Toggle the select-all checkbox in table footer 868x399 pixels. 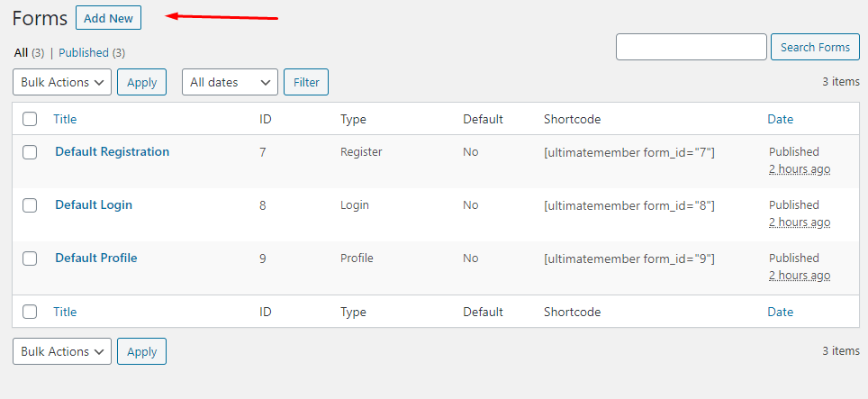click(x=30, y=312)
